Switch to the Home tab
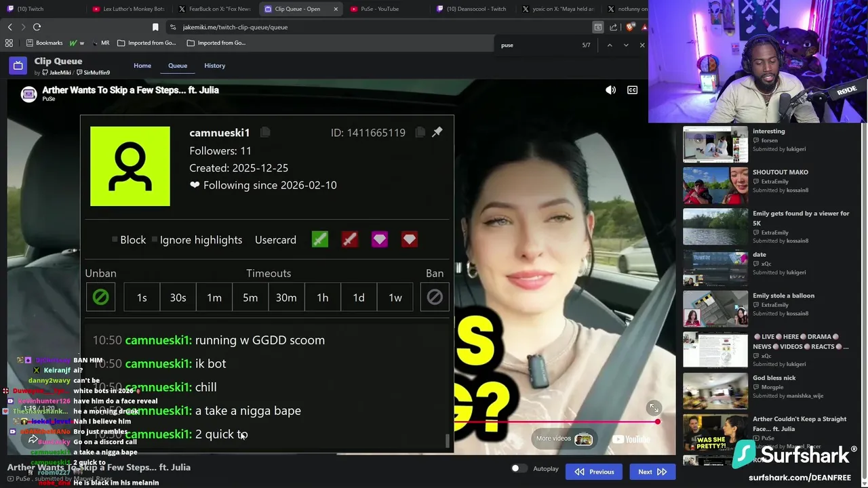The image size is (868, 488). click(142, 66)
